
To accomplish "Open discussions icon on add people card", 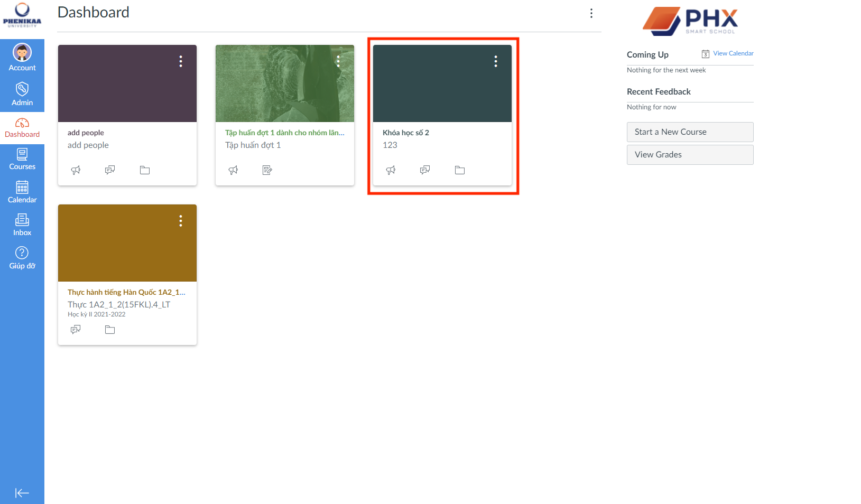I will point(110,170).
